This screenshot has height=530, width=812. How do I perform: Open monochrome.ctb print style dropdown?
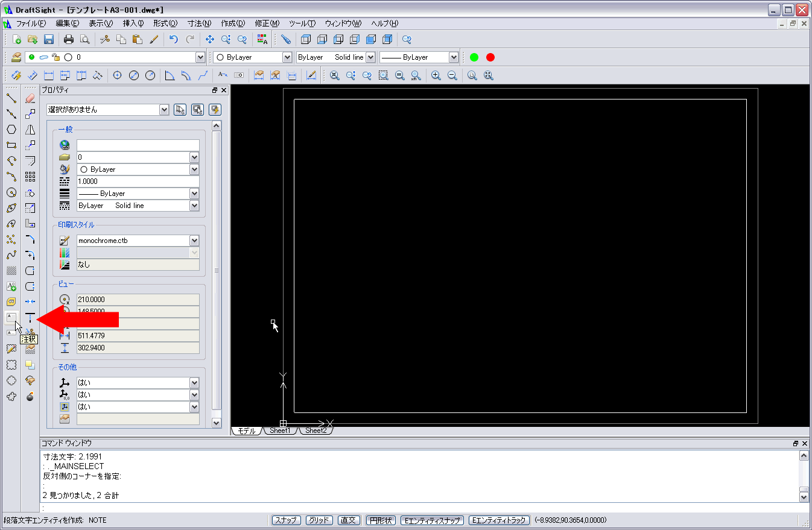[x=194, y=240]
